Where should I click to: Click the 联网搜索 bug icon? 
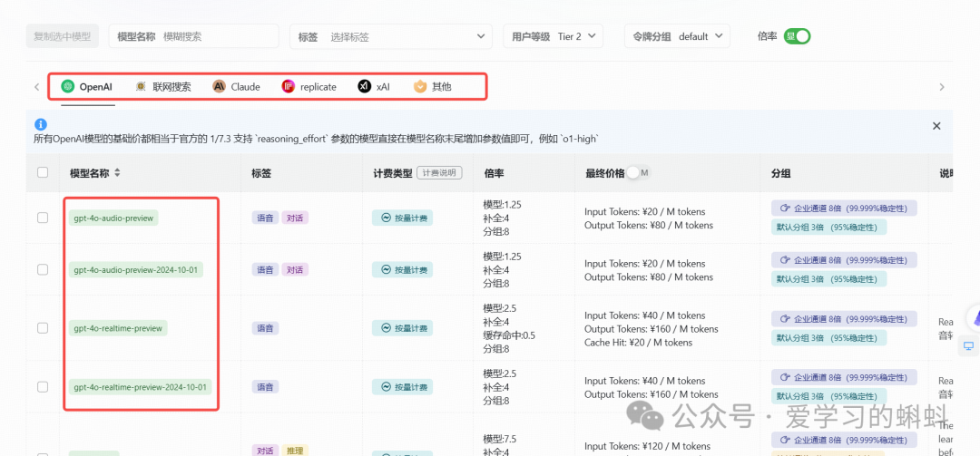click(x=142, y=87)
